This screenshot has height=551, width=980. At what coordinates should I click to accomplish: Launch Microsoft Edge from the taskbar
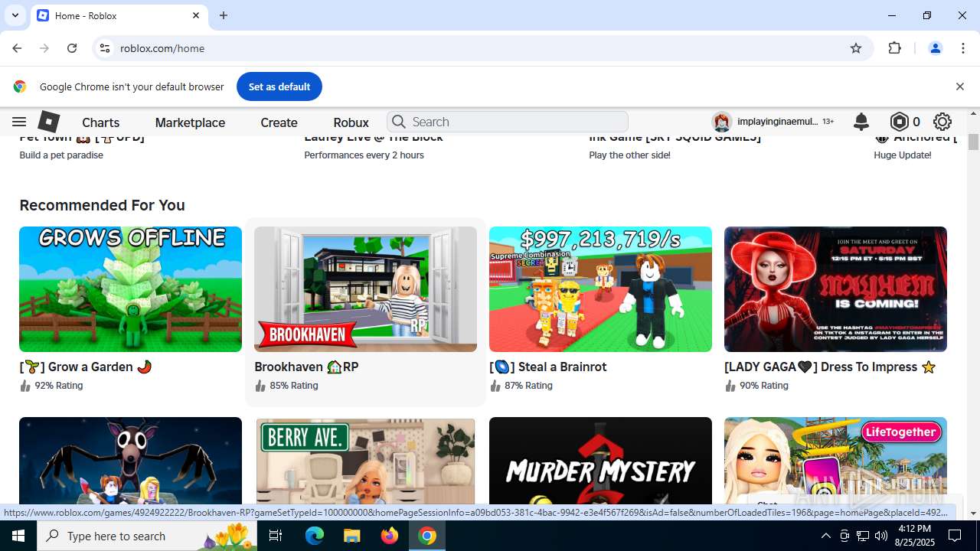315,536
